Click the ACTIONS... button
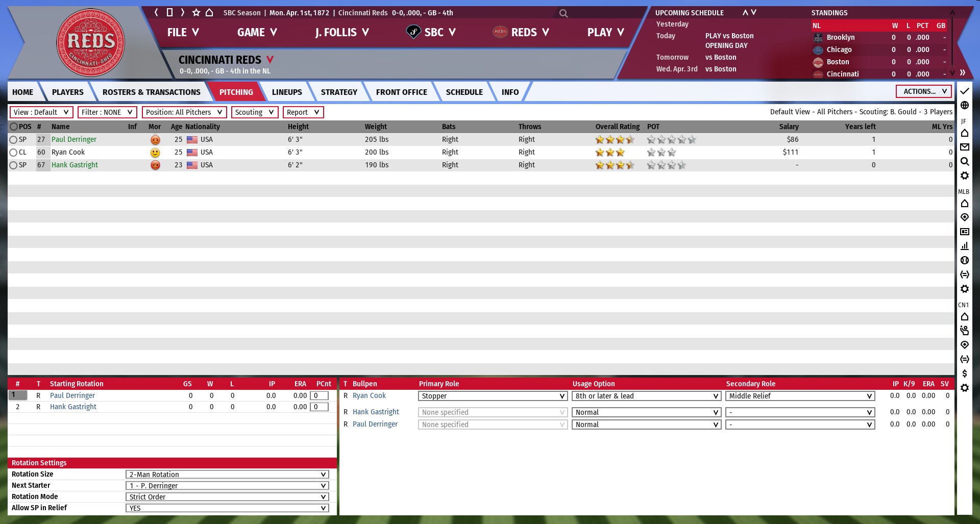Image resolution: width=980 pixels, height=524 pixels. pyautogui.click(x=923, y=91)
